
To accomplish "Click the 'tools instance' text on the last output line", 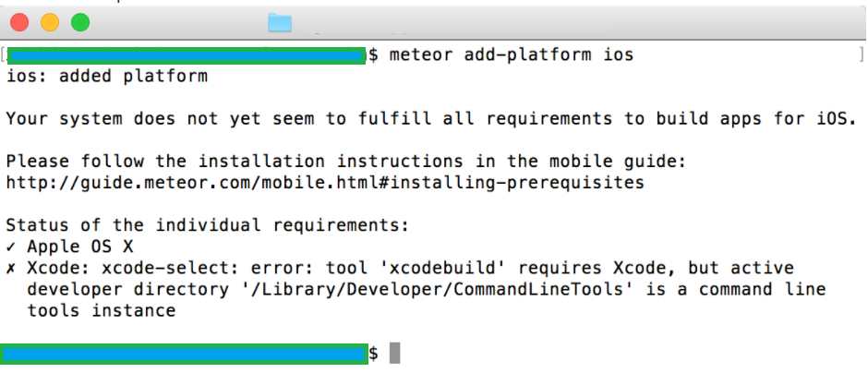I will 102,310.
